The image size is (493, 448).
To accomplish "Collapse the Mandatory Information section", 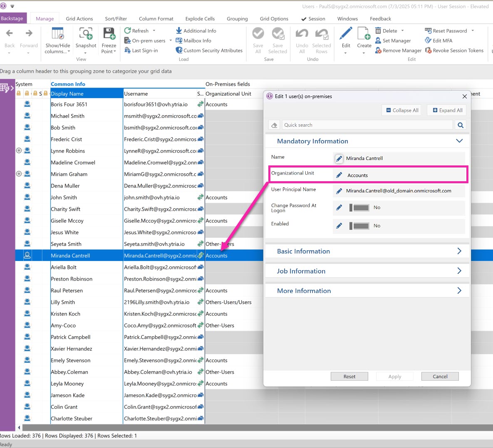I will (x=459, y=141).
